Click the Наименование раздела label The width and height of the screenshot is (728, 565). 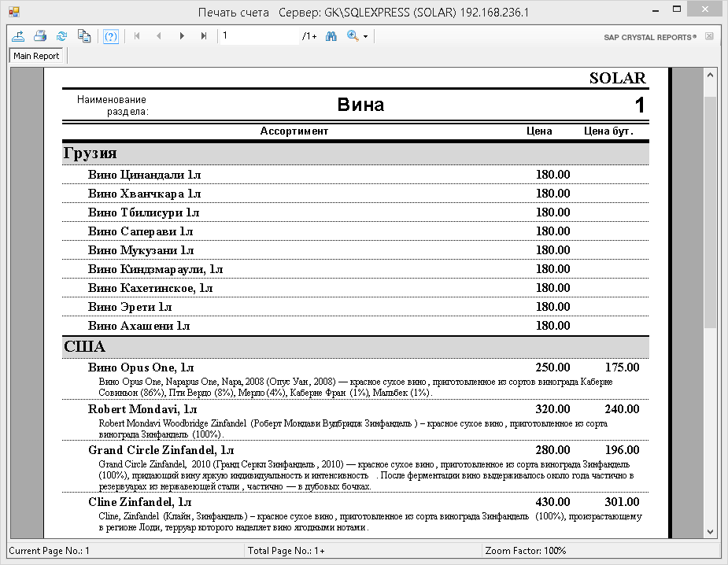[x=113, y=105]
